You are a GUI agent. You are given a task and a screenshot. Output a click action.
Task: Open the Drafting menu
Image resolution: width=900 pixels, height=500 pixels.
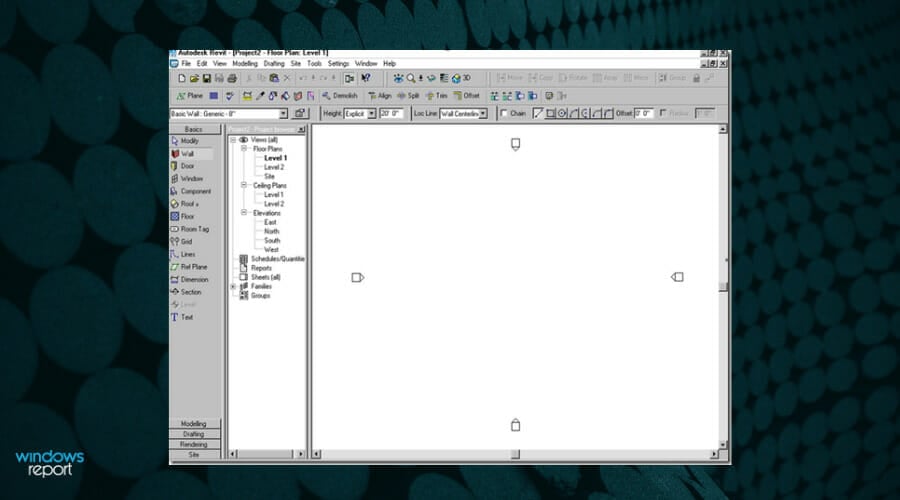click(273, 63)
